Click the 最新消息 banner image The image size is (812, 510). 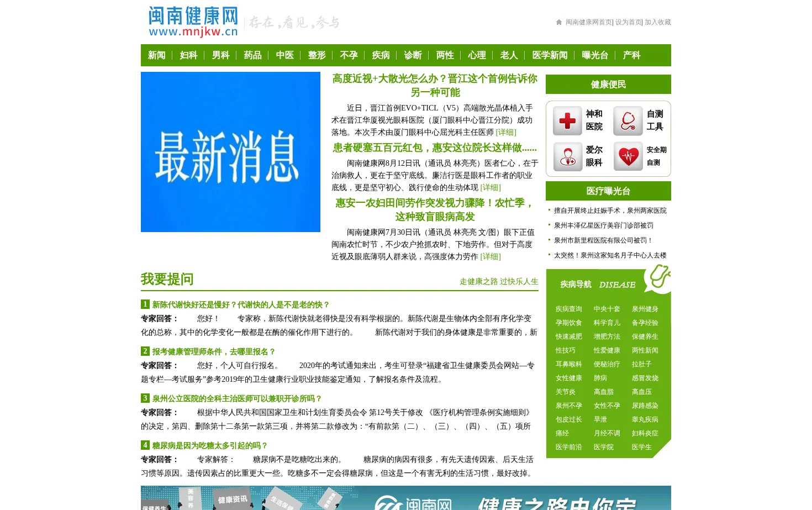pyautogui.click(x=230, y=152)
